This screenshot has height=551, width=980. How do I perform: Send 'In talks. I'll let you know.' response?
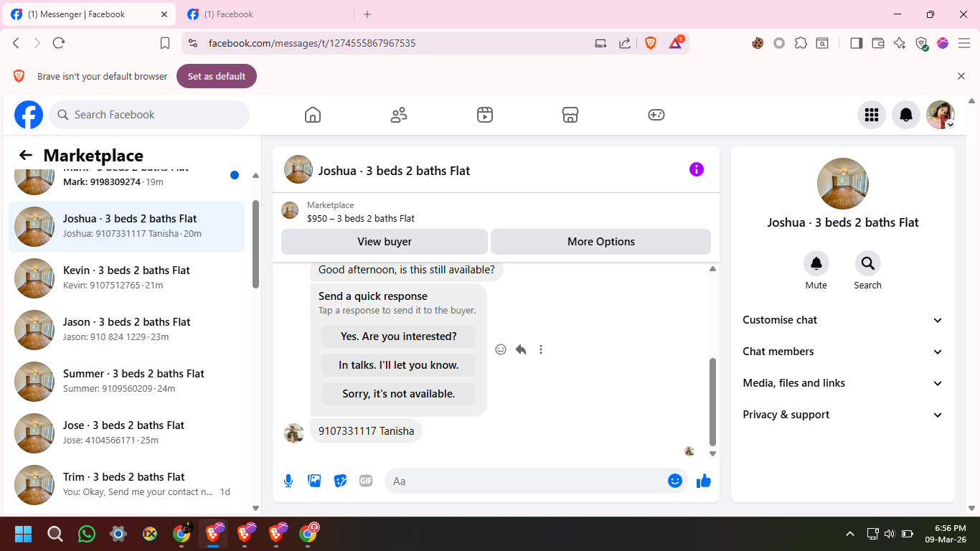coord(398,365)
